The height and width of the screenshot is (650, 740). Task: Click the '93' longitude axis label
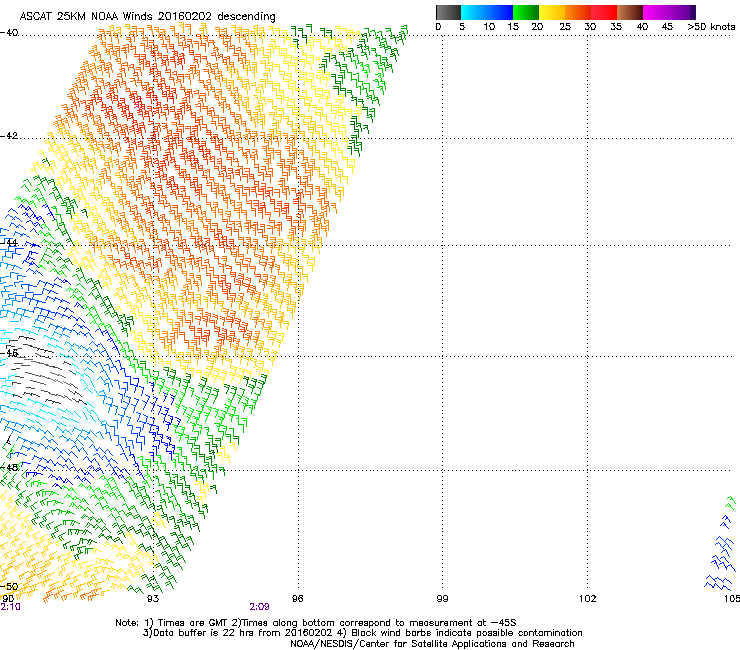tap(153, 599)
